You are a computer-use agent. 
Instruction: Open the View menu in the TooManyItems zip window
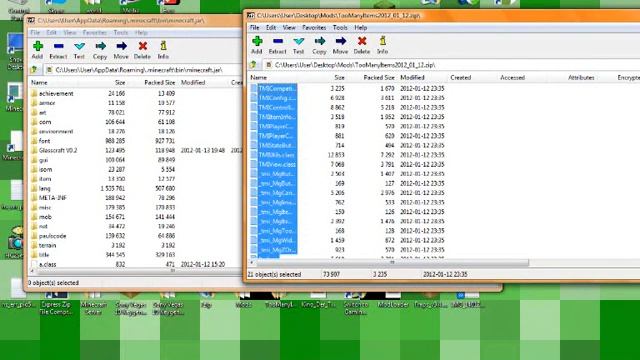click(289, 28)
